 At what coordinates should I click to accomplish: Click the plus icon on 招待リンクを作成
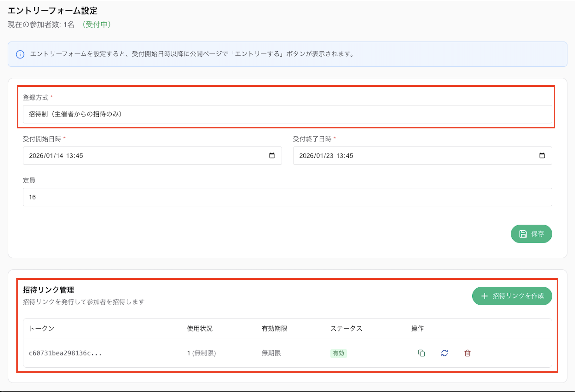coord(484,296)
